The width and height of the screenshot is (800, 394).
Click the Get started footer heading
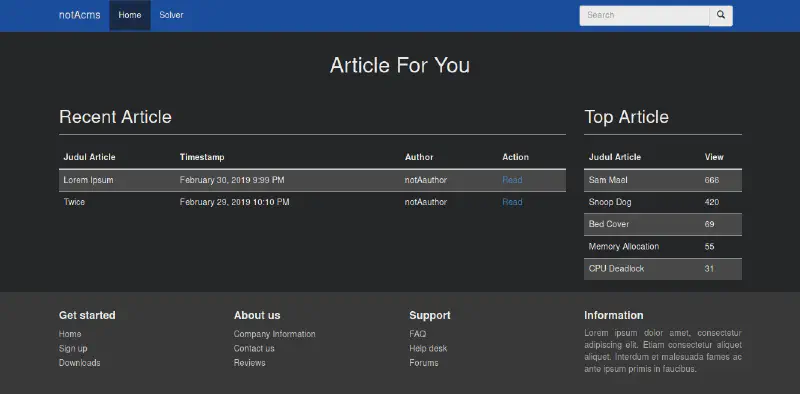[x=87, y=315]
